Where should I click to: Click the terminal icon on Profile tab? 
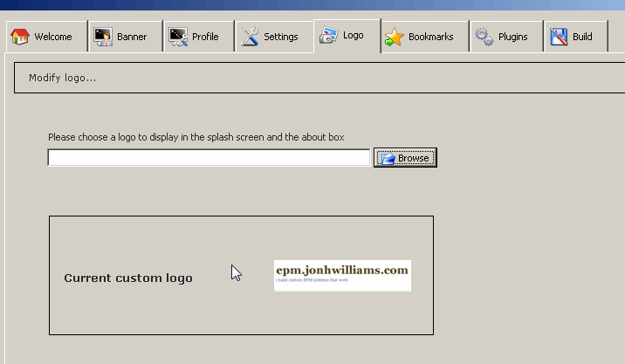(x=178, y=38)
